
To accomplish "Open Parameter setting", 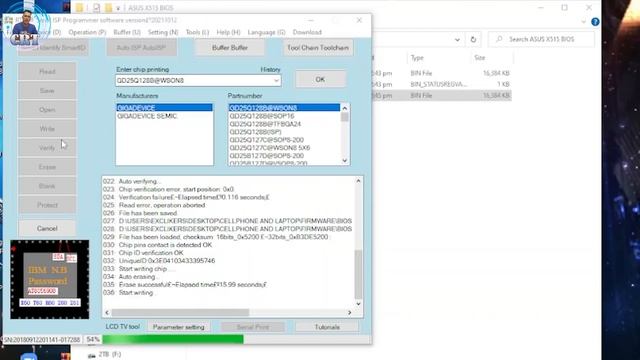I will click(x=178, y=327).
